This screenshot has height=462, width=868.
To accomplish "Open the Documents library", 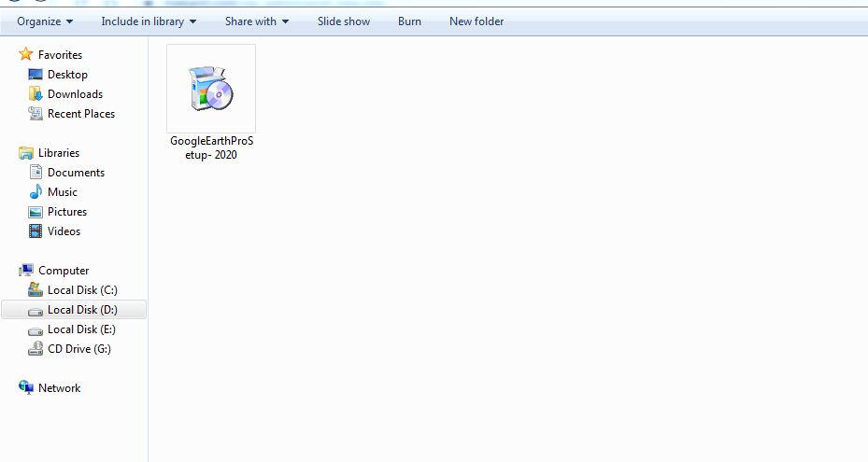I will click(x=76, y=173).
